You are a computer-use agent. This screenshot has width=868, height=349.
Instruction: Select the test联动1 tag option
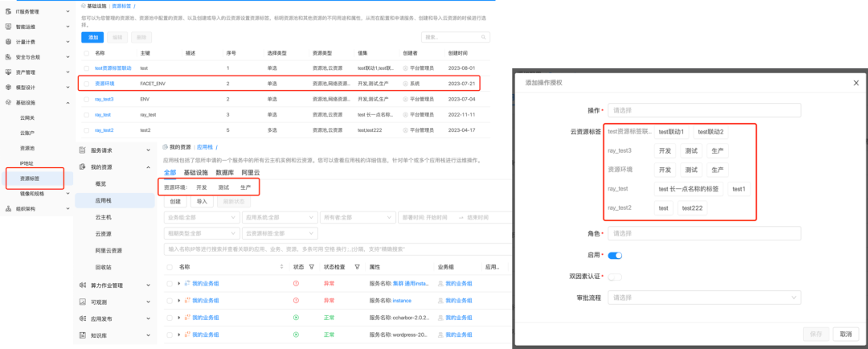point(671,132)
